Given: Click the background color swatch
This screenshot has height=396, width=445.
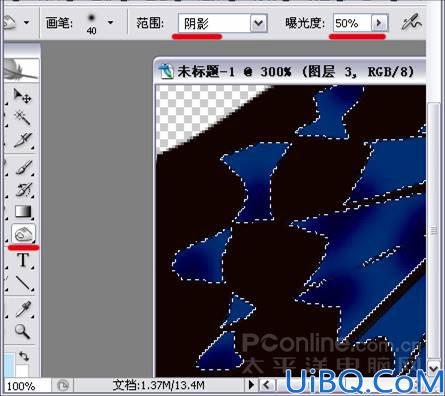Looking at the screenshot, I should coord(23,371).
